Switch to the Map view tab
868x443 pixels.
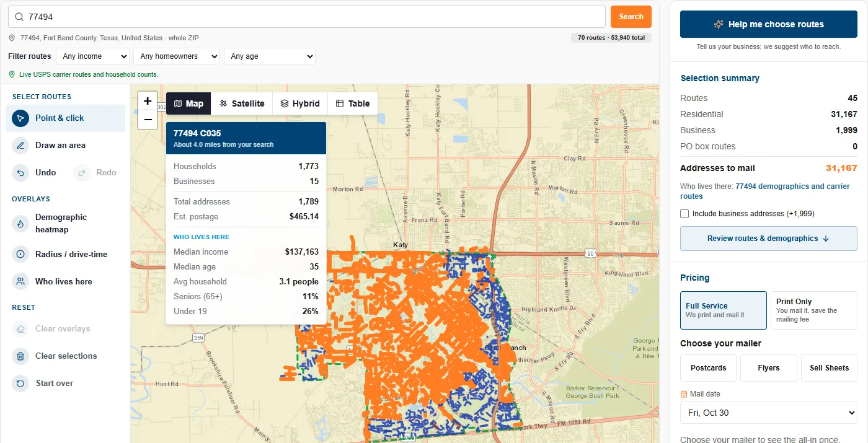point(188,103)
